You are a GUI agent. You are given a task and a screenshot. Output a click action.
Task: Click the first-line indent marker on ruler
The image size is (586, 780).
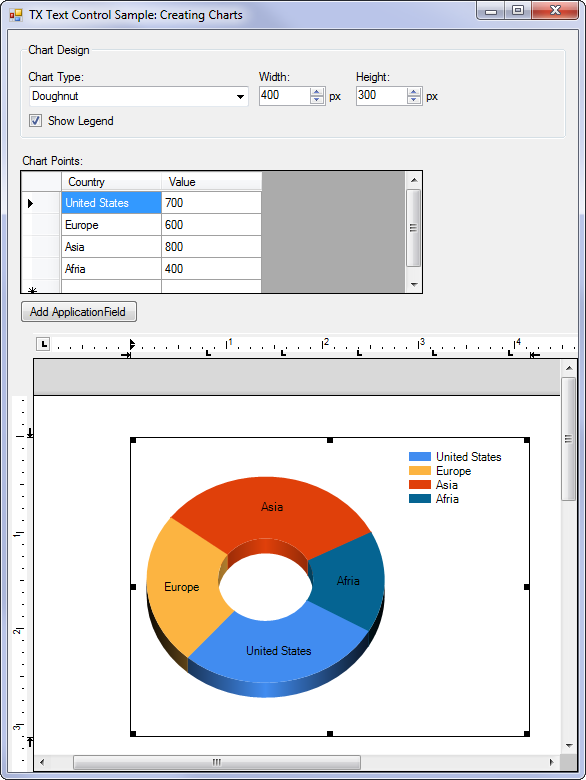(x=132, y=343)
